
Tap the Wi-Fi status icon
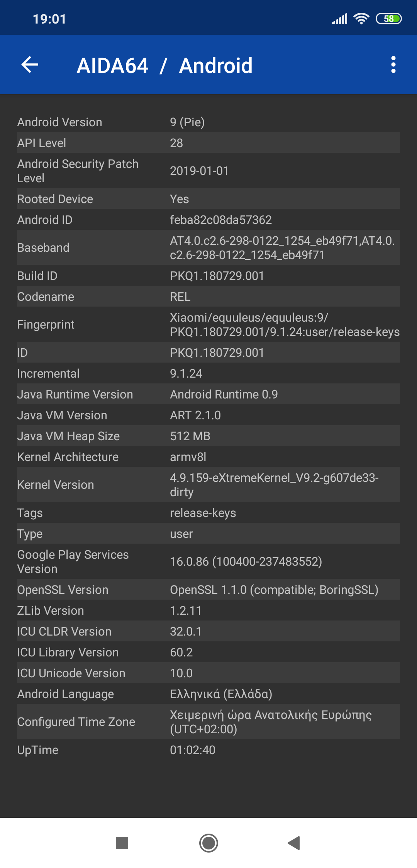point(361,19)
